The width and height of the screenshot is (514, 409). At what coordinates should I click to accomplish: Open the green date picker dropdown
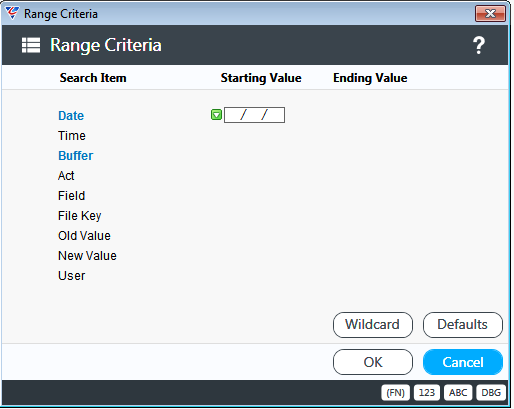pos(216,115)
